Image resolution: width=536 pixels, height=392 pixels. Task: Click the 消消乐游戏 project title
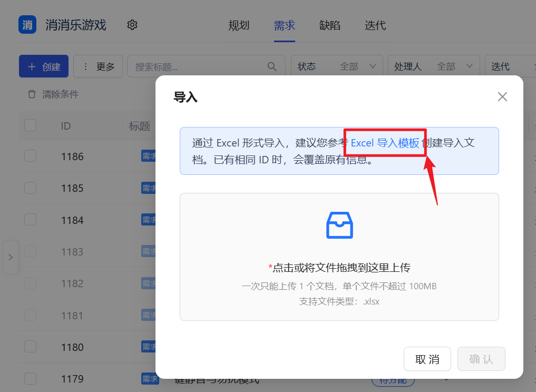pos(76,25)
